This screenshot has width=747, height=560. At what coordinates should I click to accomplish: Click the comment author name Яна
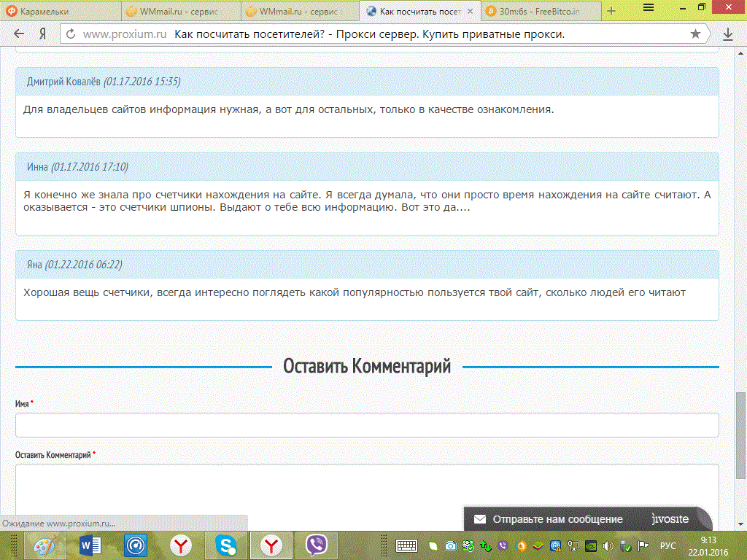tap(34, 264)
